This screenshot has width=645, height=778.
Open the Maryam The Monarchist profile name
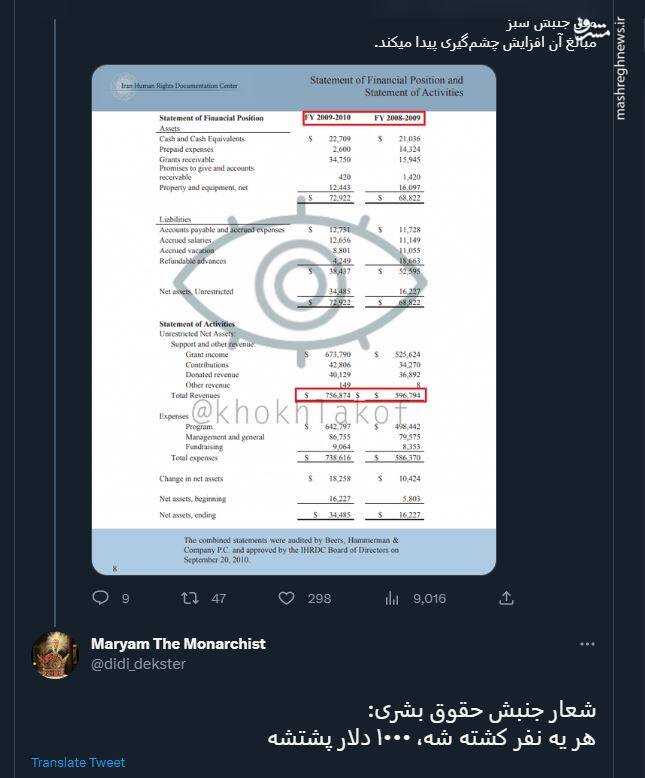point(178,644)
